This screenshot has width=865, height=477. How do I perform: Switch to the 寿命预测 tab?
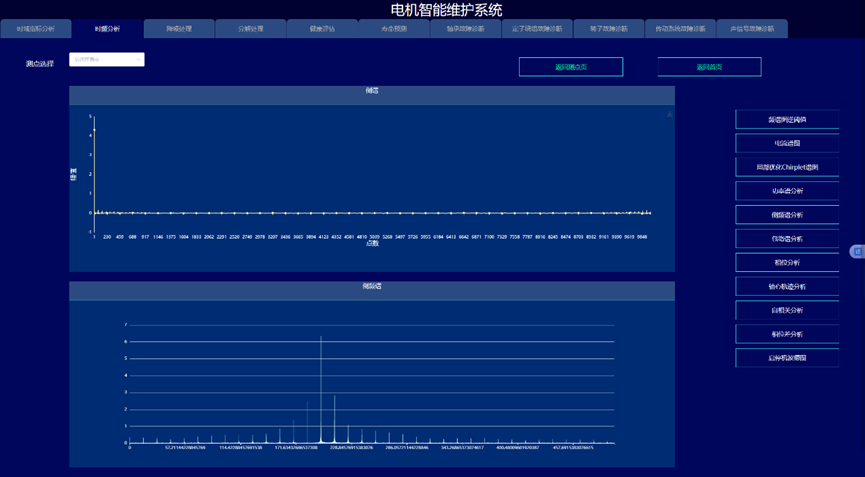pos(394,29)
